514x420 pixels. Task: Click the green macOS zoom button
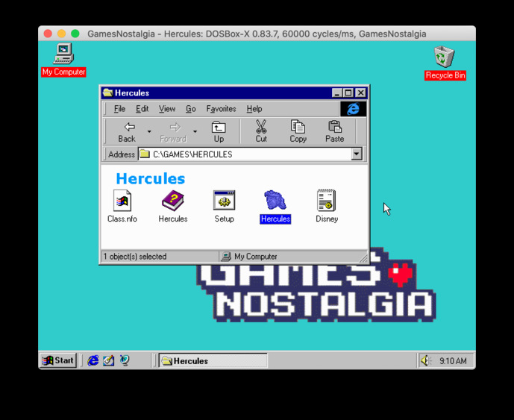(75, 34)
